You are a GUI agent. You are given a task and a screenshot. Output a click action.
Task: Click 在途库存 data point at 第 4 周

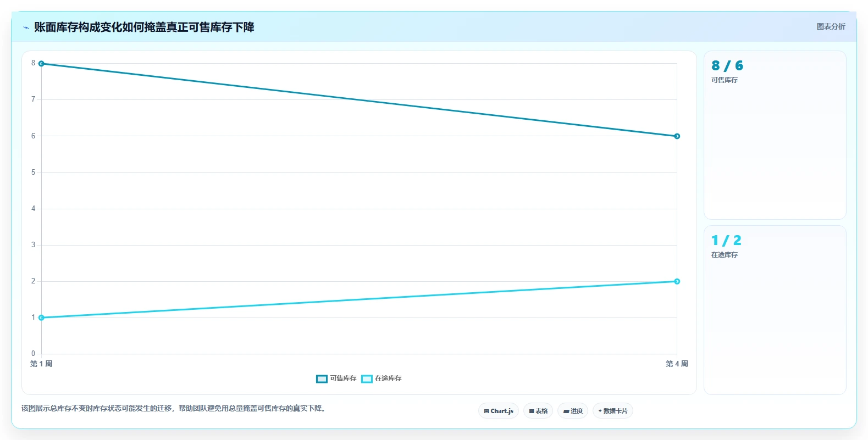click(677, 281)
